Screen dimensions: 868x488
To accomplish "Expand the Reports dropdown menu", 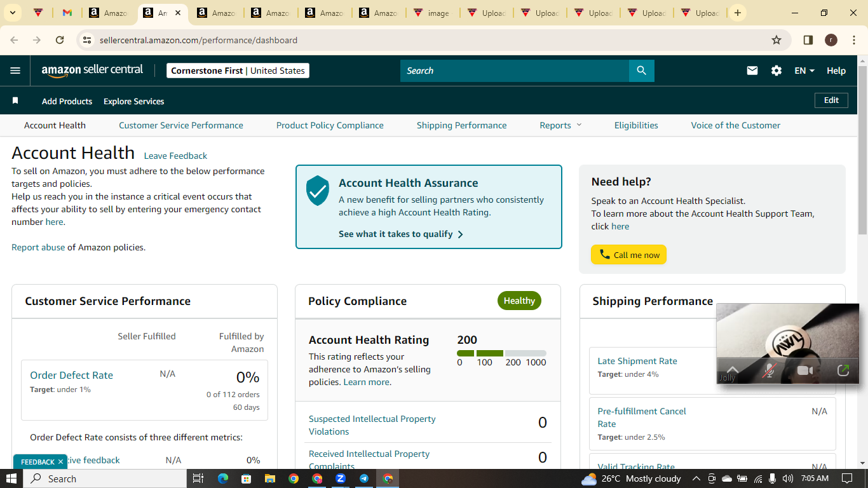I will tap(560, 125).
